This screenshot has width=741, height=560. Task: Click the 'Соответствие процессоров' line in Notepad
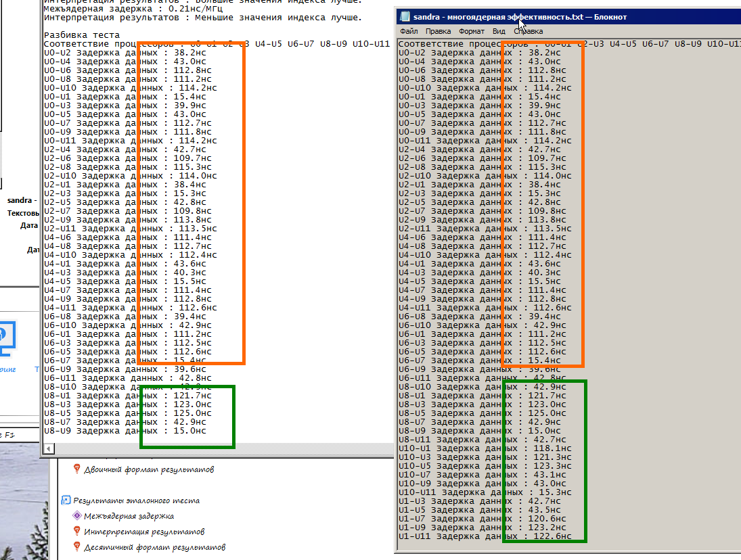(x=569, y=44)
